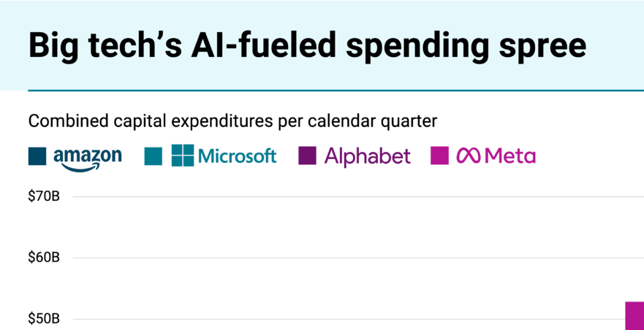Click the Amazon smile arrow under the wordmark

[82, 168]
